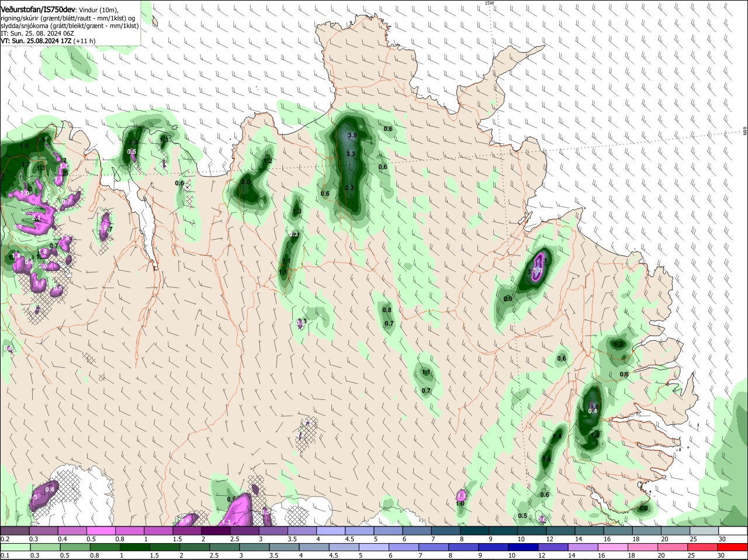Click the 2.0 precipitation value on the map
Image resolution: width=748 pixels, height=560 pixels.
pos(245,182)
